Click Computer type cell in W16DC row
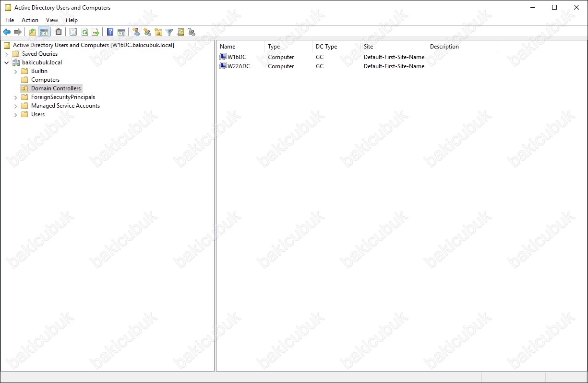 pos(281,57)
